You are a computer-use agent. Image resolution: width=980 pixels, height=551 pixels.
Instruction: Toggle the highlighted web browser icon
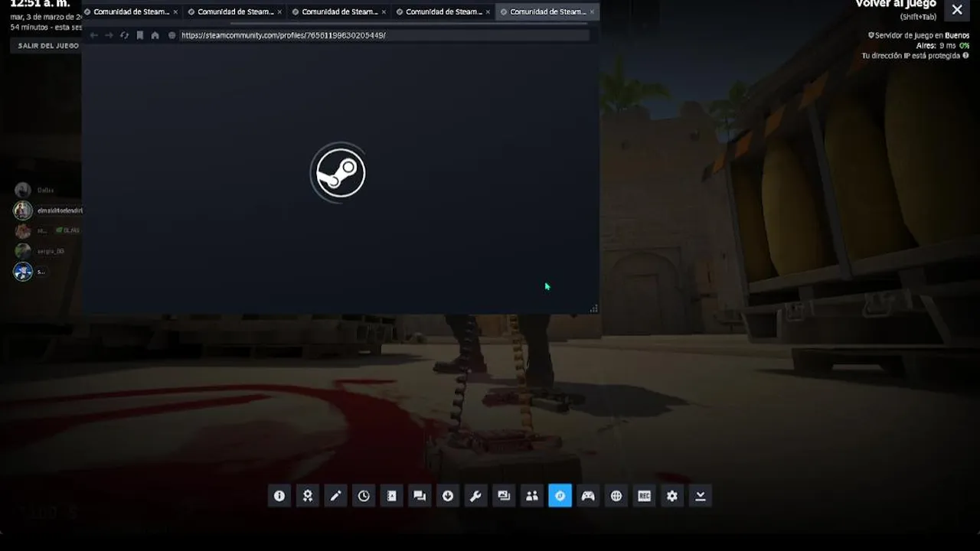(560, 496)
